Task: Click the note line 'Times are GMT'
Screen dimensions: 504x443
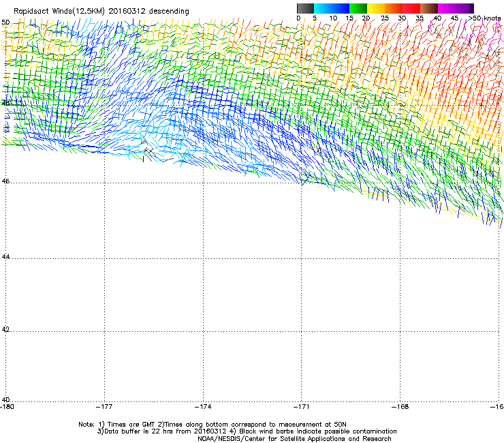Action: tap(131, 425)
